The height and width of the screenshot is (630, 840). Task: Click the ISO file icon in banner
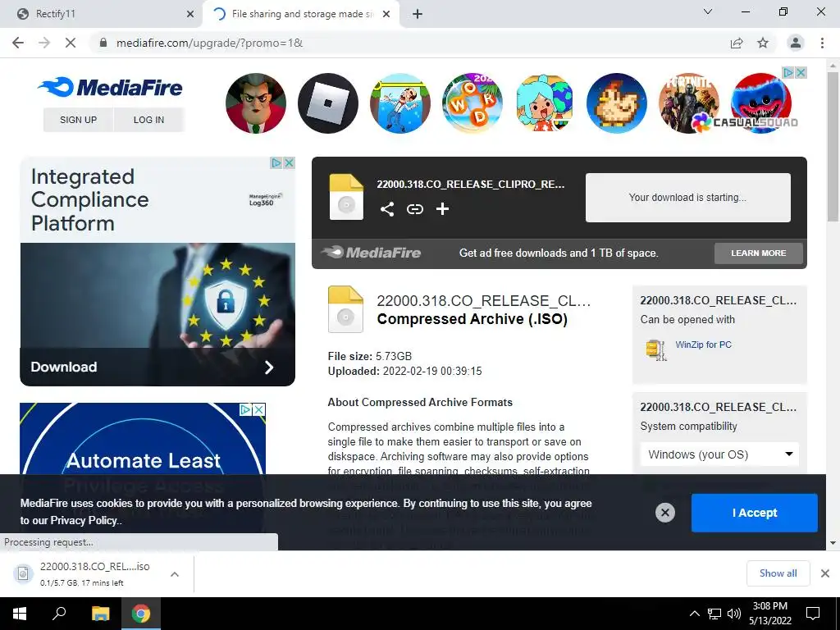pyautogui.click(x=346, y=197)
